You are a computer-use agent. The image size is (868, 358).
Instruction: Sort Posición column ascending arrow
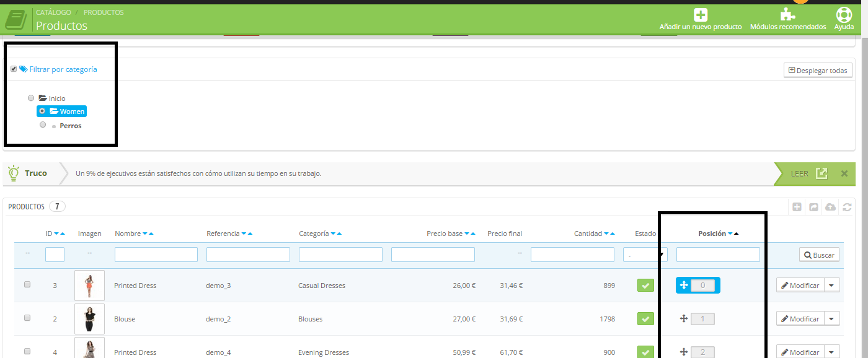(x=737, y=234)
